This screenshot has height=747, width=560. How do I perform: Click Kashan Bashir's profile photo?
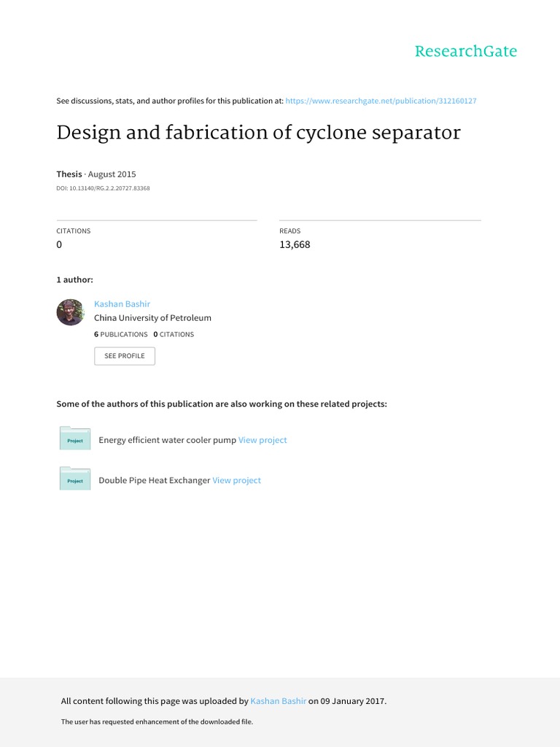[x=70, y=312]
